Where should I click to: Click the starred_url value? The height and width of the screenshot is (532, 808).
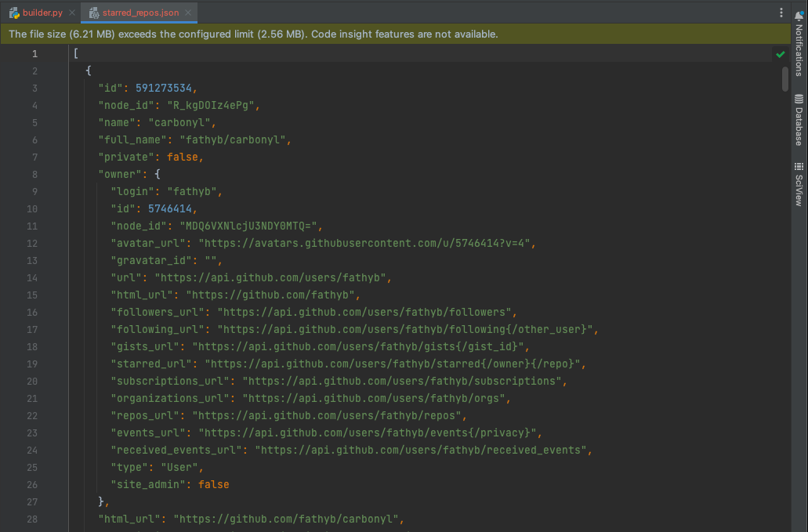tap(393, 364)
